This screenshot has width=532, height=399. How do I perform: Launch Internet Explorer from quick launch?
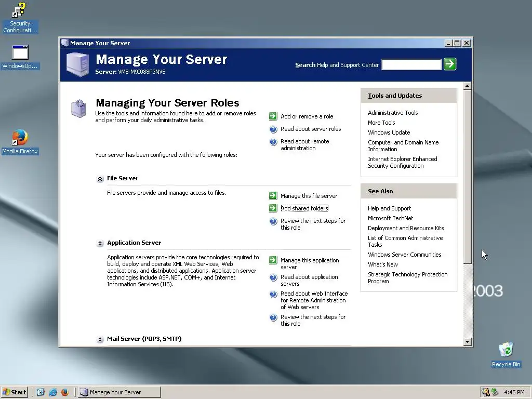coord(53,392)
